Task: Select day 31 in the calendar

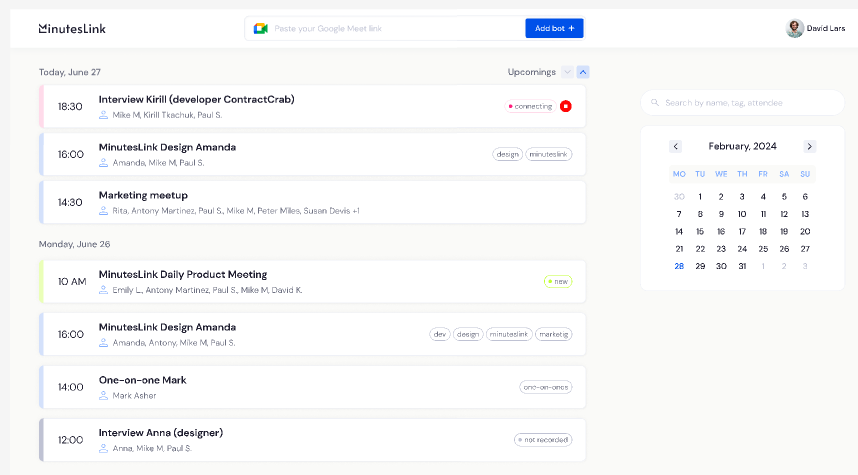Action: coord(742,266)
